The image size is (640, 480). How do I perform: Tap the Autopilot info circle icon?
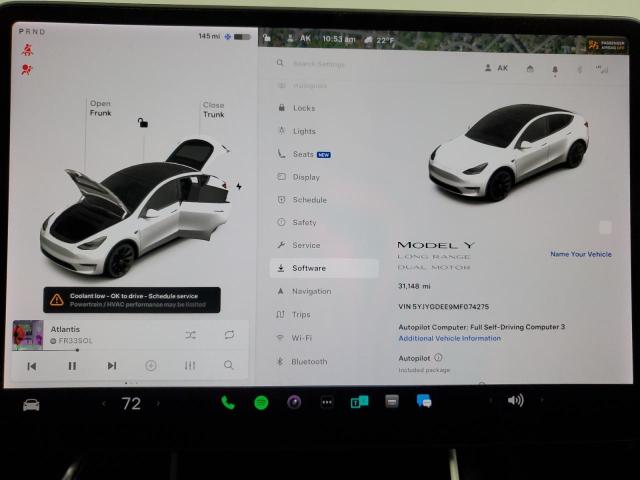pos(438,358)
